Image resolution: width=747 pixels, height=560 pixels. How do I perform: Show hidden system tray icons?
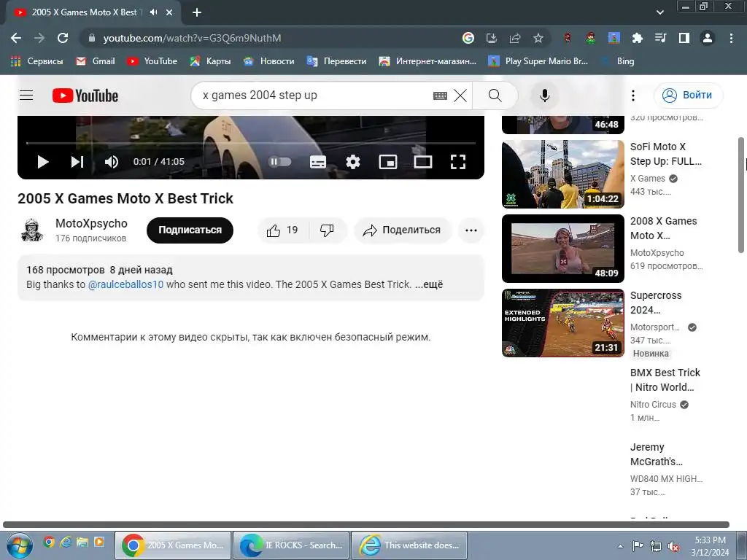[x=620, y=546]
